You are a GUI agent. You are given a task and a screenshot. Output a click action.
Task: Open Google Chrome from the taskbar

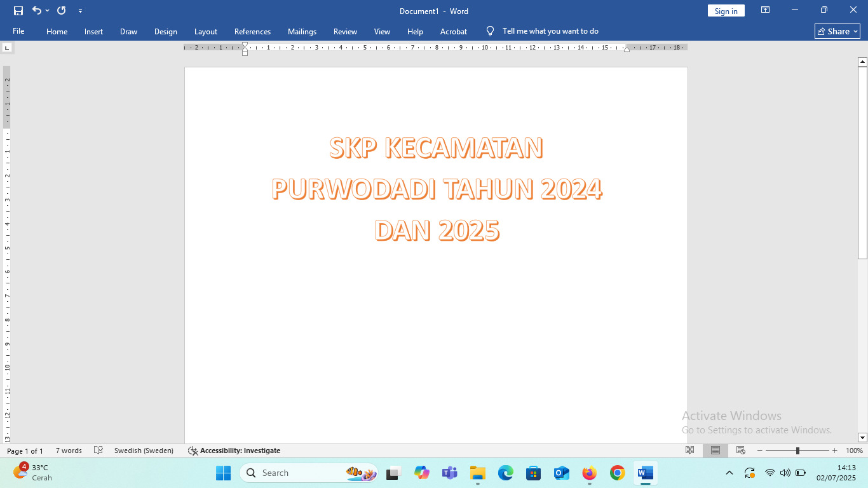(617, 473)
